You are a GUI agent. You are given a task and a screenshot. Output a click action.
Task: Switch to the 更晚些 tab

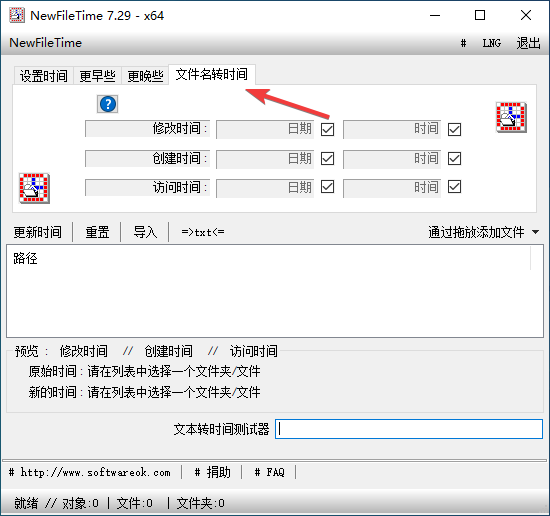[x=145, y=76]
